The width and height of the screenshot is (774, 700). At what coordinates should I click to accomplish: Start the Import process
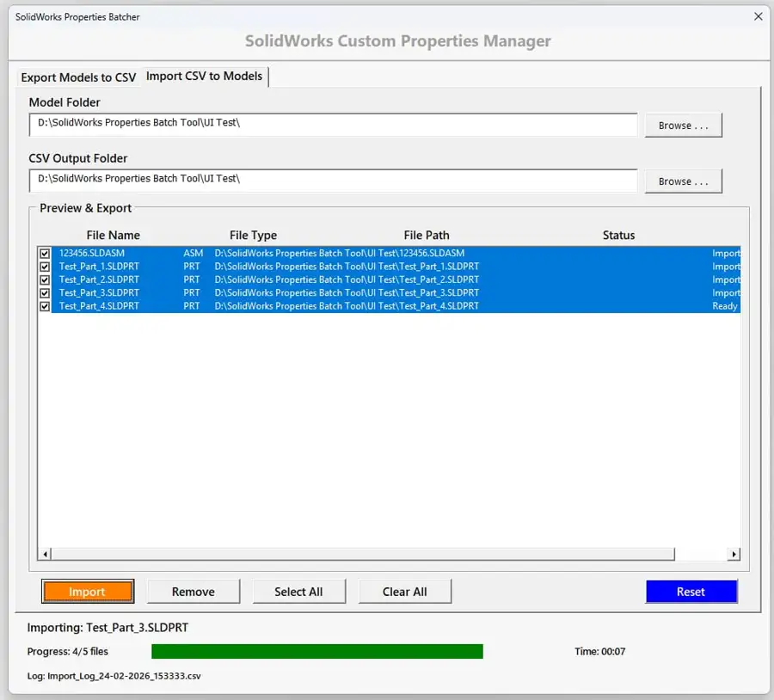(87, 591)
